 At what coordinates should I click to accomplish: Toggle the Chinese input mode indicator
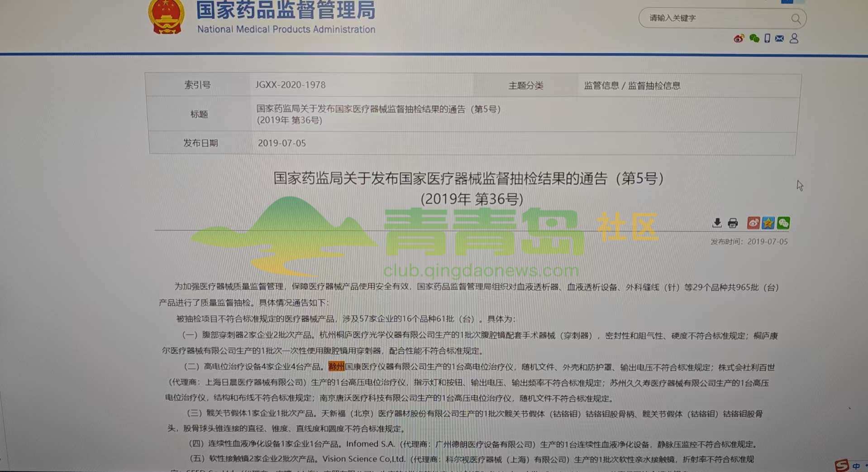coord(856,466)
